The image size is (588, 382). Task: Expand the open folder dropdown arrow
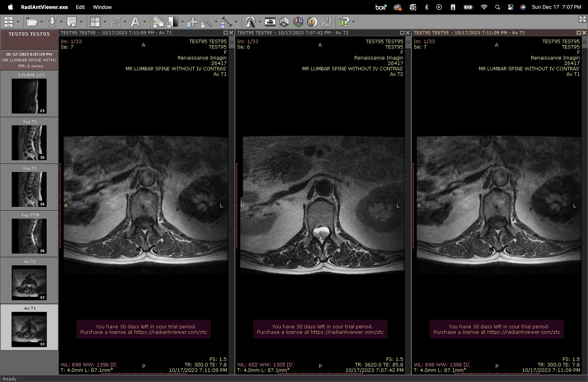tap(41, 22)
